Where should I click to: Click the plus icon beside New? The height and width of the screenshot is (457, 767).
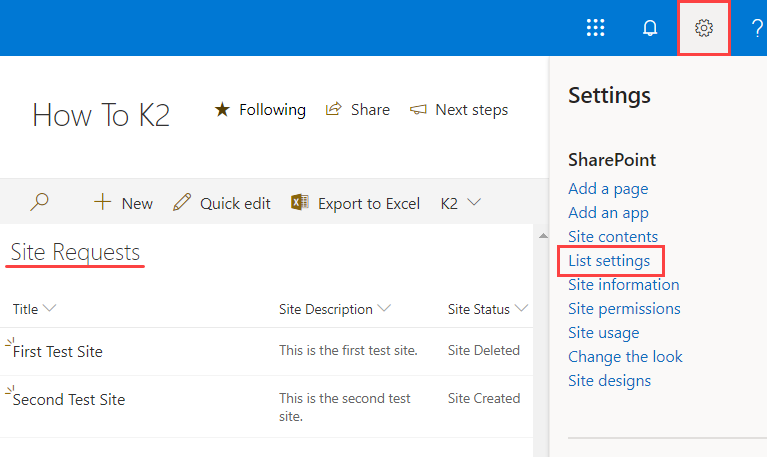pyautogui.click(x=103, y=202)
